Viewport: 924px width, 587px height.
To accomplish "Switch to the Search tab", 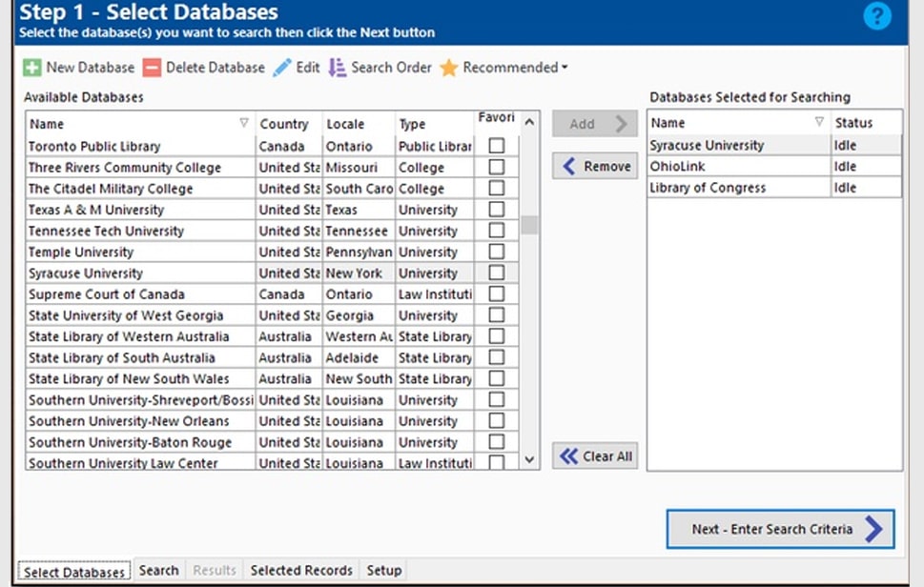I will [x=158, y=571].
